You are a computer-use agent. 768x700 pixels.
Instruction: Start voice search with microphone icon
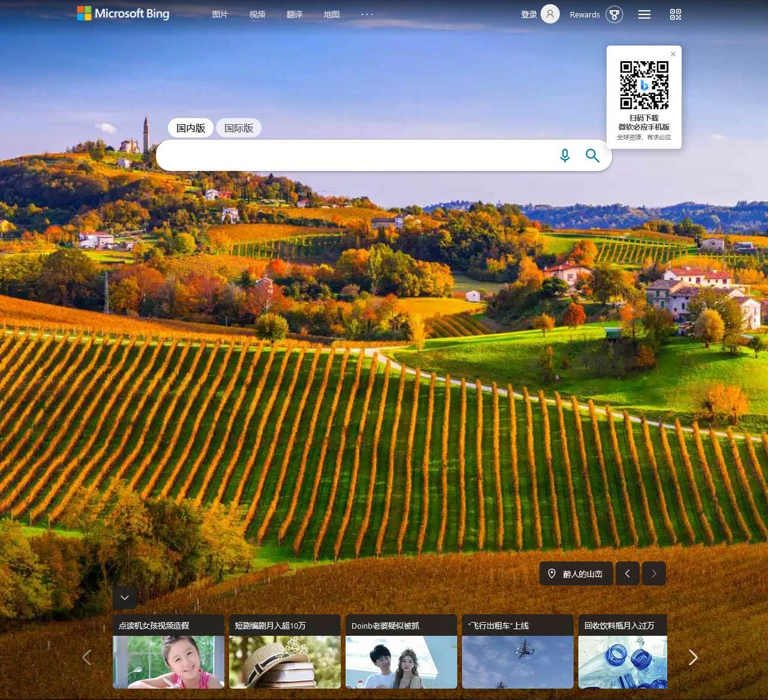pyautogui.click(x=565, y=155)
